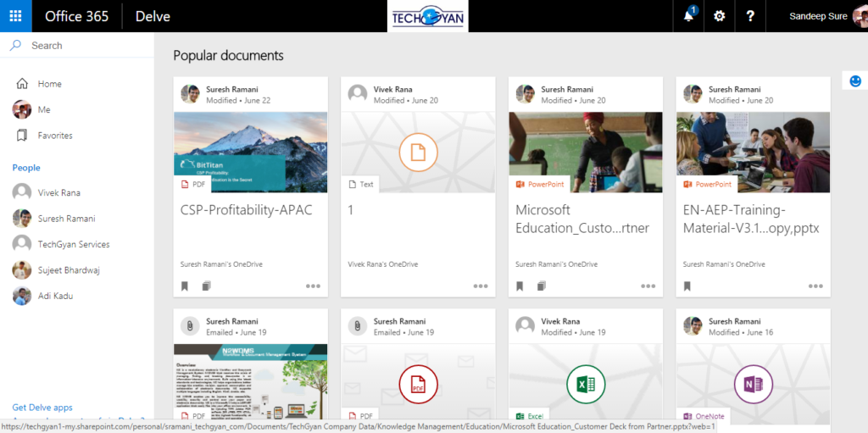Click the Get Delve apps link
Viewport: 868px width, 433px height.
42,408
